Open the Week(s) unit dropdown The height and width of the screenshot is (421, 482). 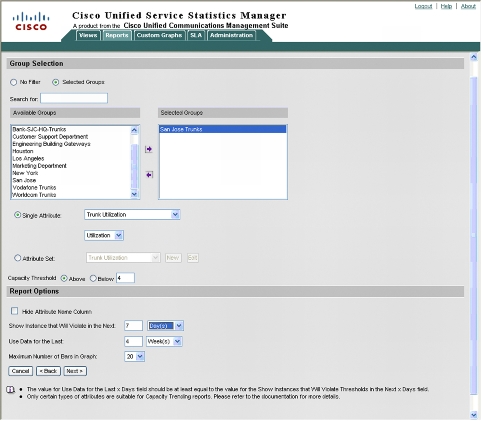164,341
